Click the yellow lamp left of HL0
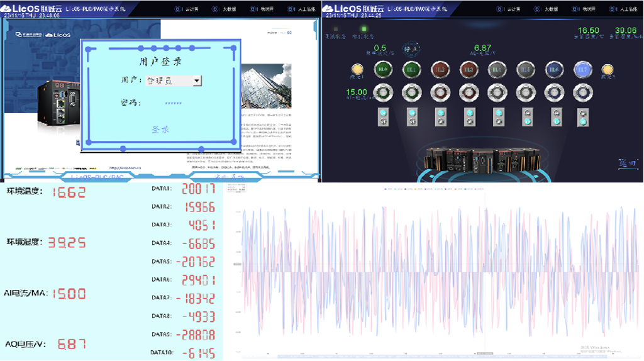The width and height of the screenshot is (644, 361). (x=357, y=69)
